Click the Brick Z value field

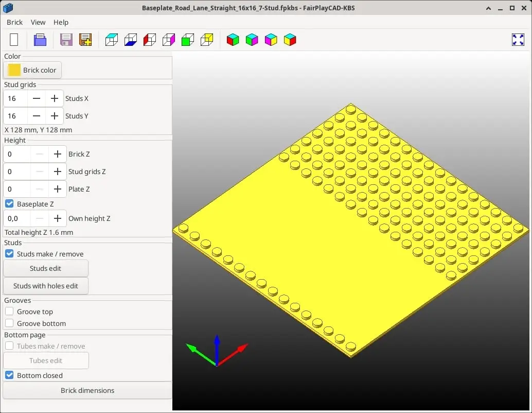[x=17, y=154]
